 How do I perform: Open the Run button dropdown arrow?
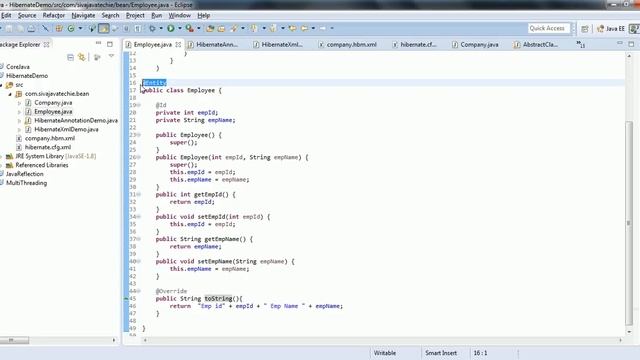point(180,28)
